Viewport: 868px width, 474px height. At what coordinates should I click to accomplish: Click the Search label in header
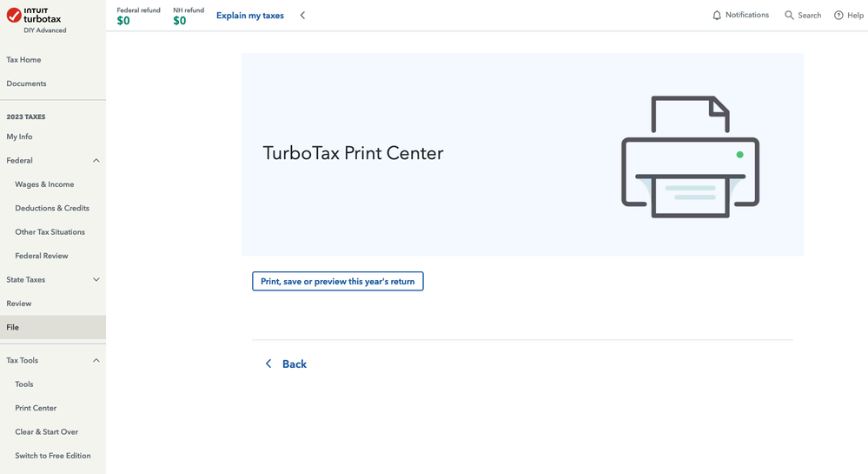tap(810, 16)
